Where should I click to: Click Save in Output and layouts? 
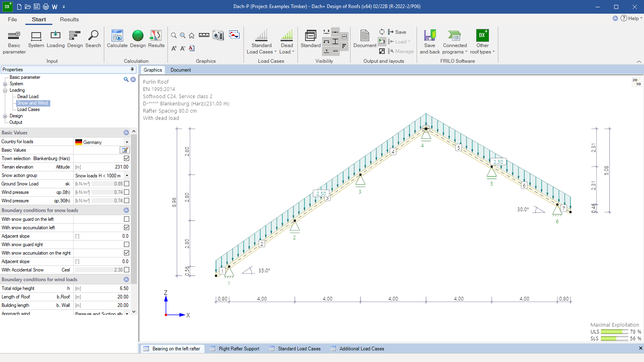pos(397,32)
